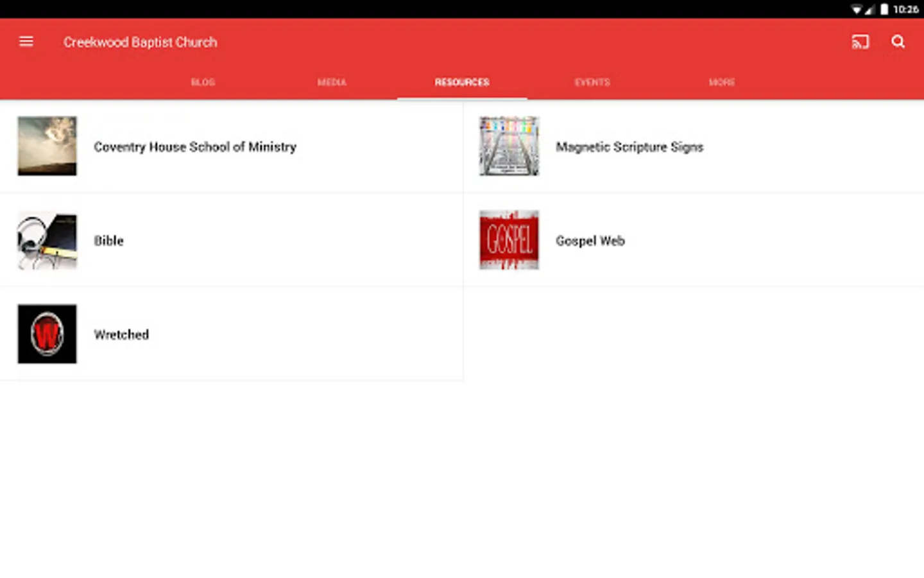924x578 pixels.
Task: Open the More tab
Action: pyautogui.click(x=722, y=82)
